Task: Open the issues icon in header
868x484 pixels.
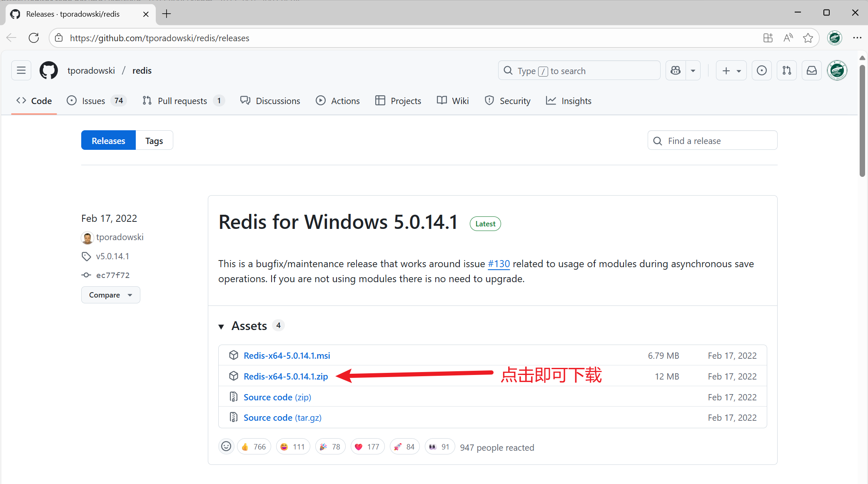Action: pyautogui.click(x=761, y=71)
